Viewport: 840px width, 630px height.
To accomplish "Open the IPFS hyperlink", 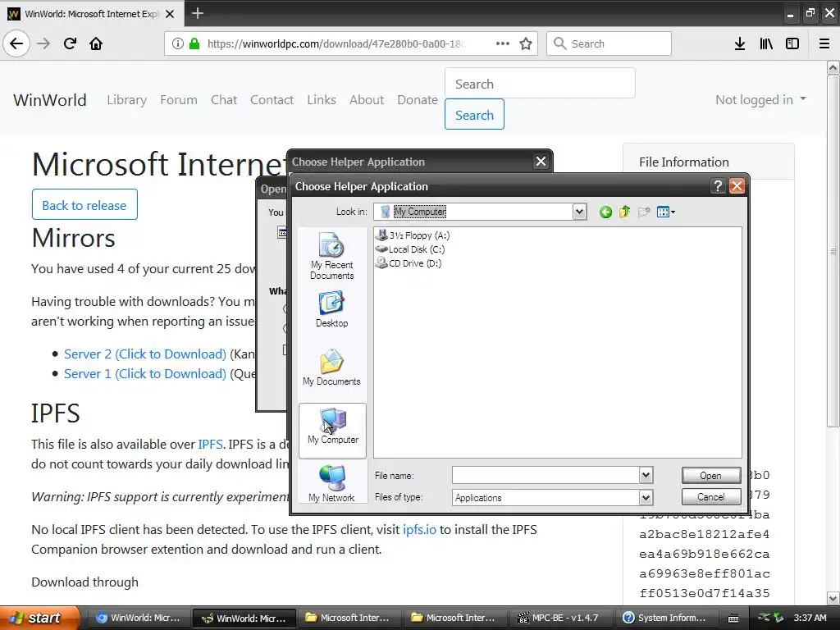I will click(211, 444).
